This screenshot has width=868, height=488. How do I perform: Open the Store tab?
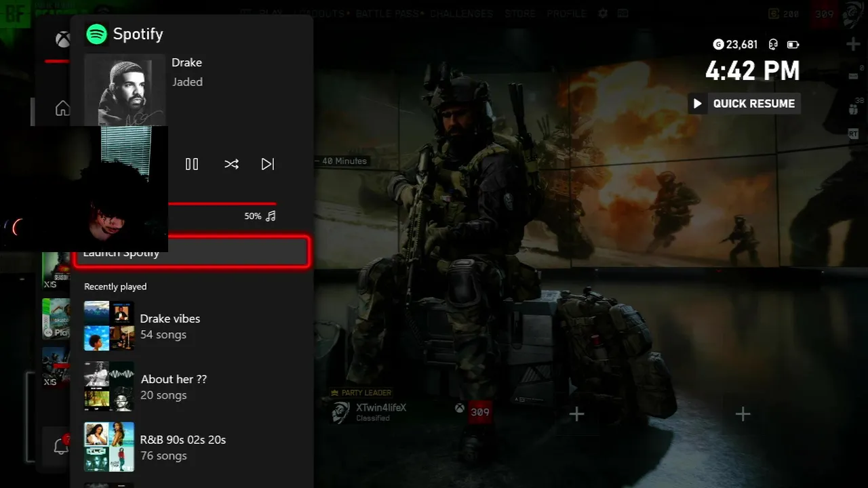click(520, 14)
